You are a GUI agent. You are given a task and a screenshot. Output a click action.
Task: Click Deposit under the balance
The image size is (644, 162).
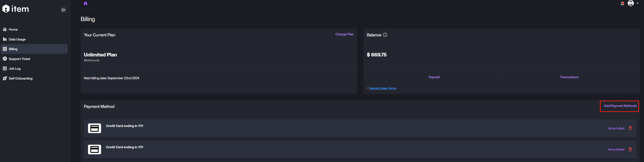[x=434, y=77]
